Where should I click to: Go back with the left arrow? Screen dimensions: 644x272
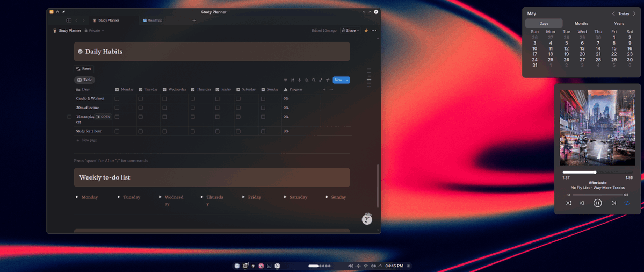(76, 20)
